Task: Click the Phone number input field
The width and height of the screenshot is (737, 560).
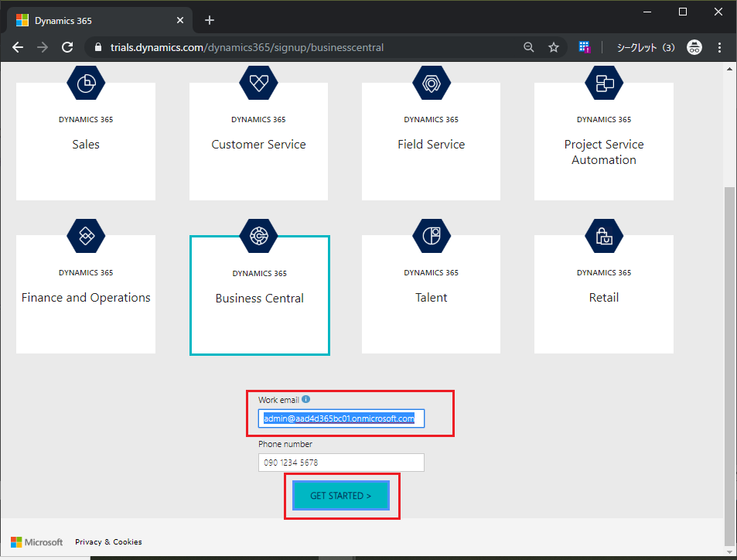Action: click(x=341, y=463)
